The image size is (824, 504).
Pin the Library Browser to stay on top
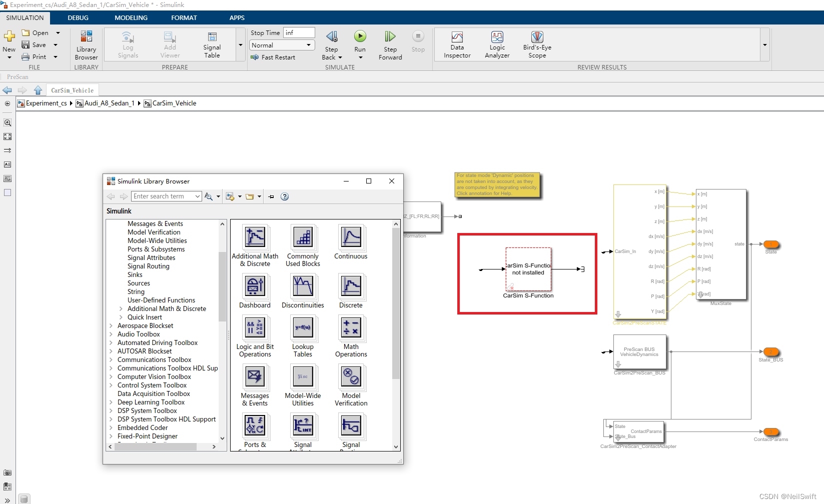tap(271, 196)
